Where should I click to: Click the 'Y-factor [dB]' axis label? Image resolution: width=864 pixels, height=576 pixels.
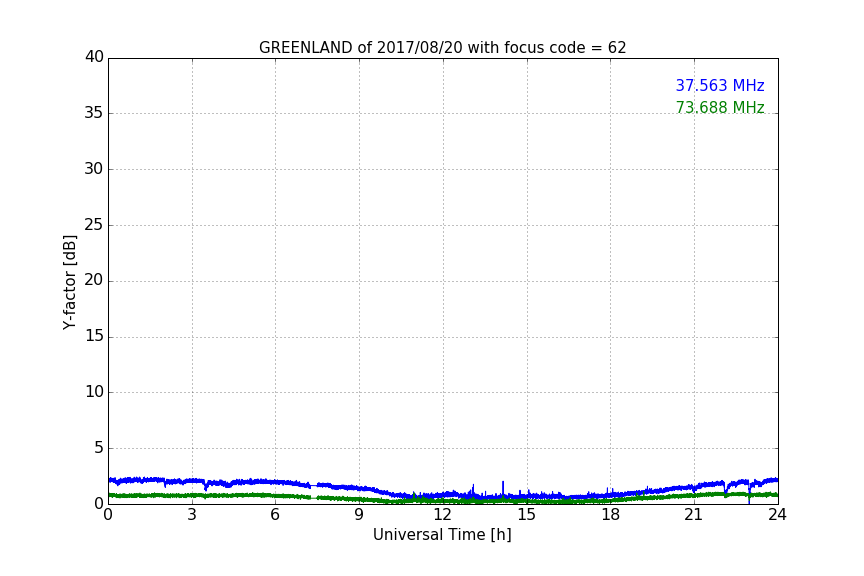coord(69,282)
